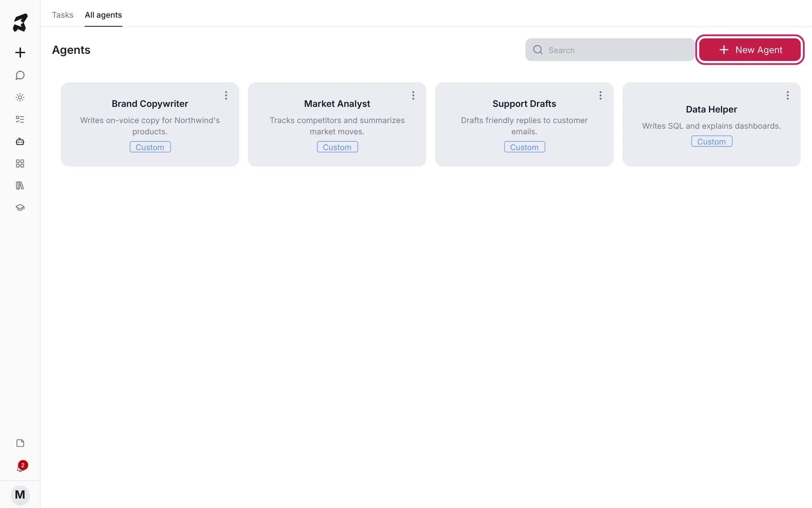Click the M user avatar

[x=20, y=495]
